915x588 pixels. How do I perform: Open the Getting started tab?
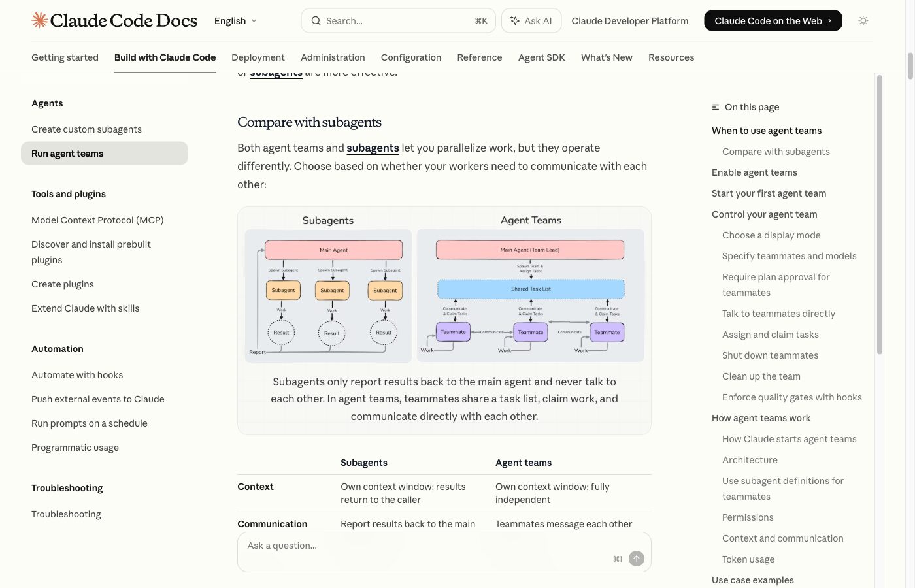[x=65, y=57]
